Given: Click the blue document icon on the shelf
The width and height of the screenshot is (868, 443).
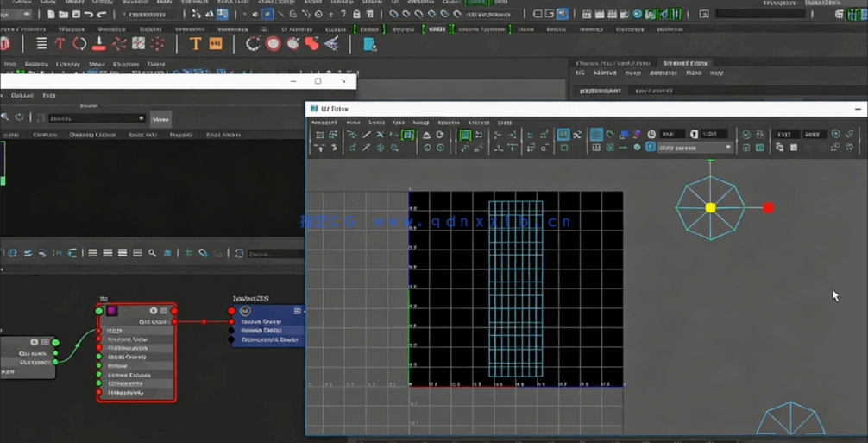Looking at the screenshot, I should (369, 44).
